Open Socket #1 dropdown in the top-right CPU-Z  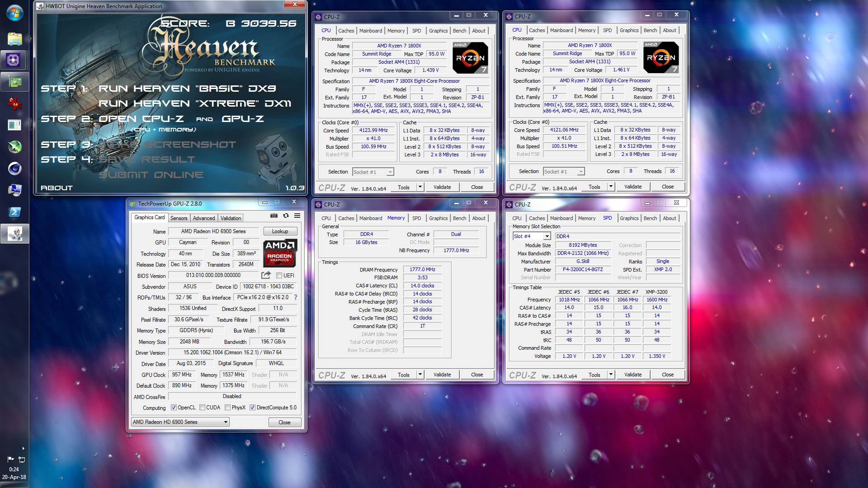pos(564,171)
